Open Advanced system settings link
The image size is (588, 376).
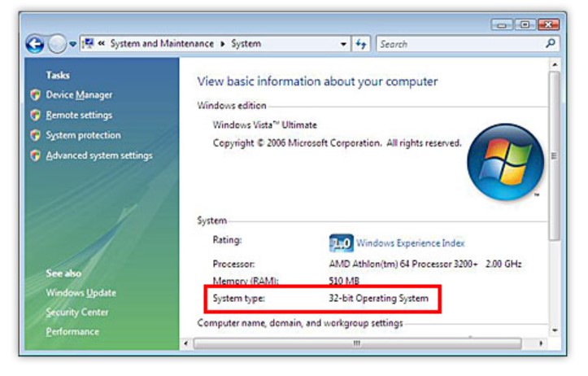(99, 155)
